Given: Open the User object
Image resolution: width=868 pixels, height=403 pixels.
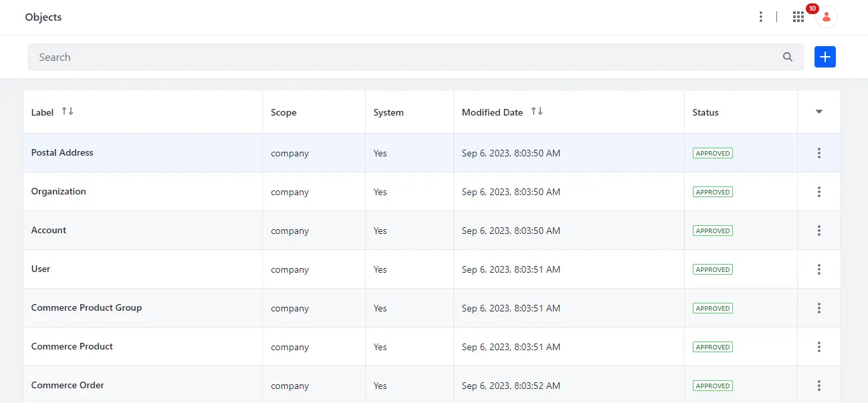Looking at the screenshot, I should pyautogui.click(x=41, y=269).
